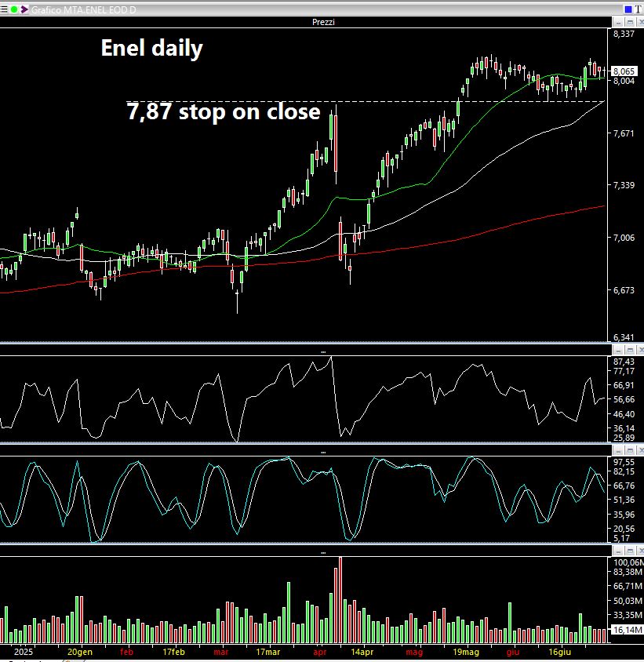Screen dimensions: 644x662
Task: Click the green circle status icon
Action: [x=14, y=9]
